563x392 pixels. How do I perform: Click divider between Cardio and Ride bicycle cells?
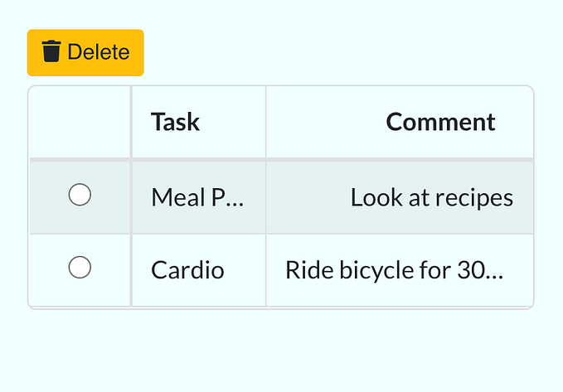[266, 270]
